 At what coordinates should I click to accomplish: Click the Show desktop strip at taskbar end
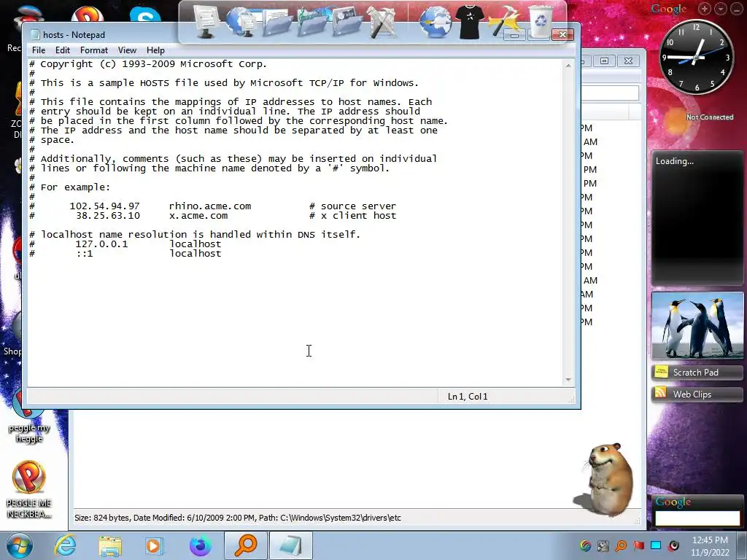tap(742, 545)
